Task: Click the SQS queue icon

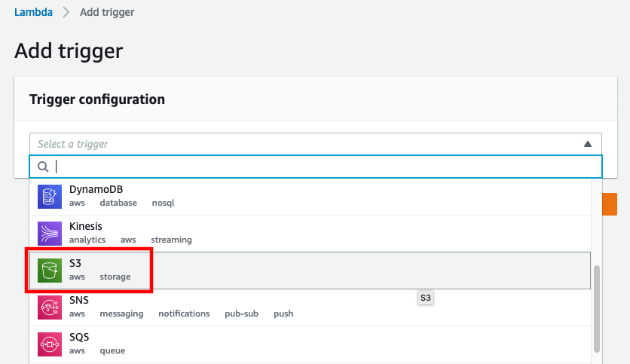Action: (x=50, y=344)
